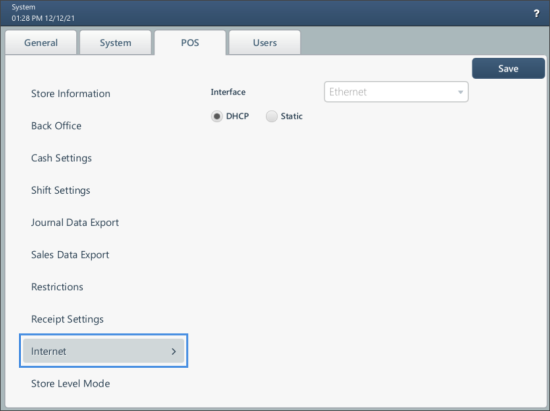The image size is (550, 411).
Task: Switch to the General tab
Action: [x=41, y=43]
